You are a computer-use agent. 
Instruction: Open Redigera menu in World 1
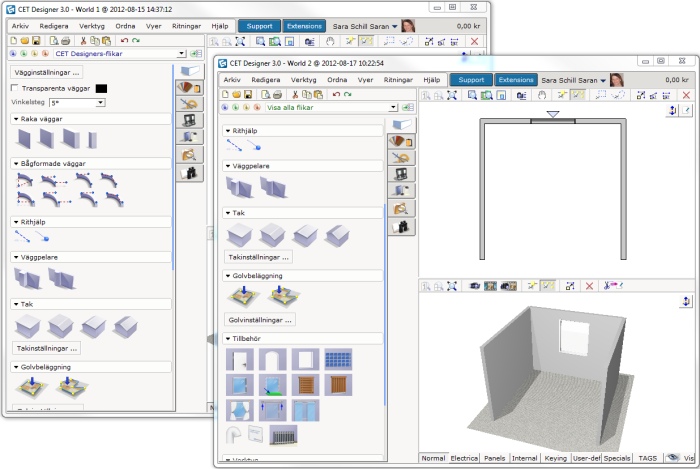pyautogui.click(x=54, y=26)
